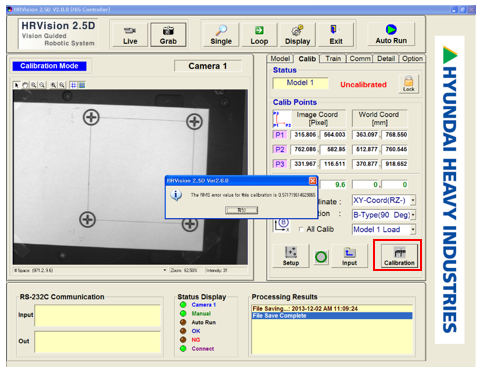Select the File Save Complete result row
Screen dimensions: 481x373
(332, 316)
